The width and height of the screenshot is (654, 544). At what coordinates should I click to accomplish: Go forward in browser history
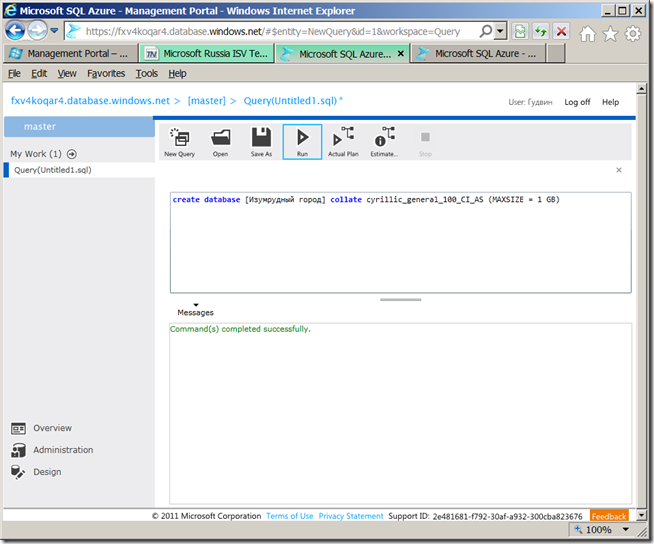point(38,30)
